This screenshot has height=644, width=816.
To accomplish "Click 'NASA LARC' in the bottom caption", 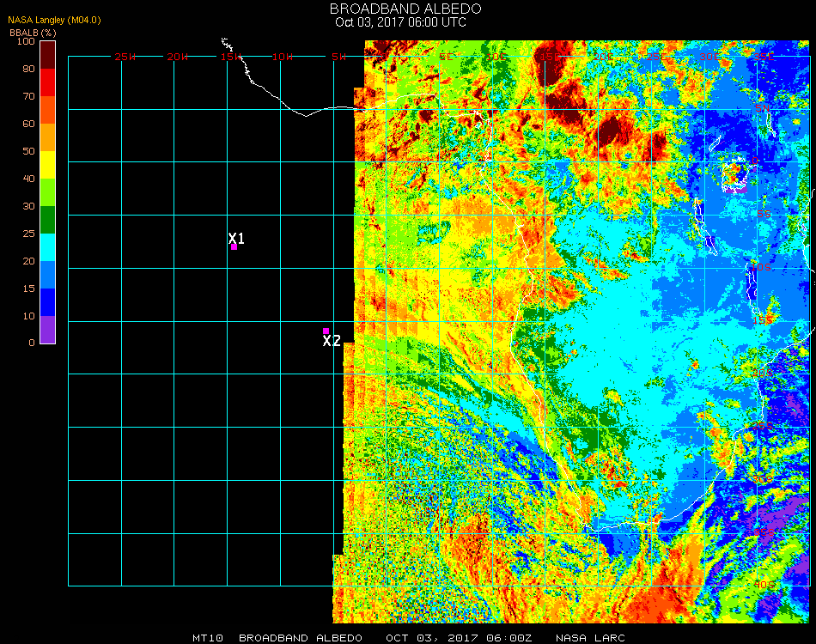I will 590,638.
